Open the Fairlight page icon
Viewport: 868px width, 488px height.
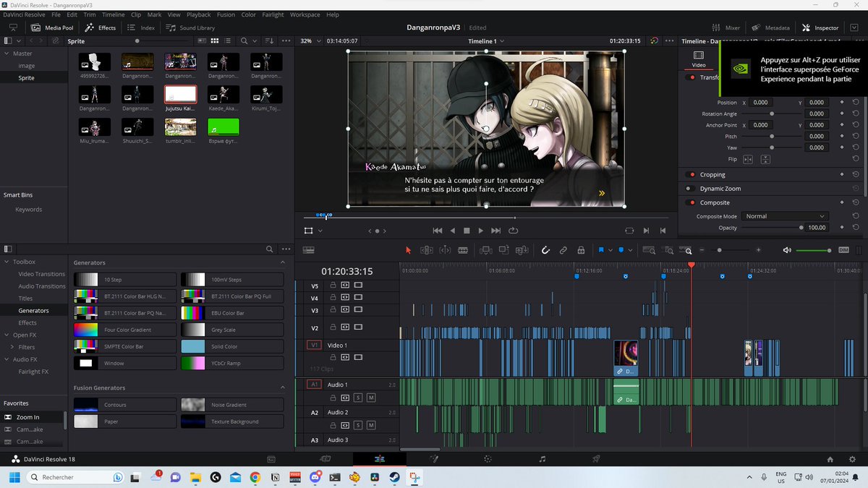click(542, 459)
